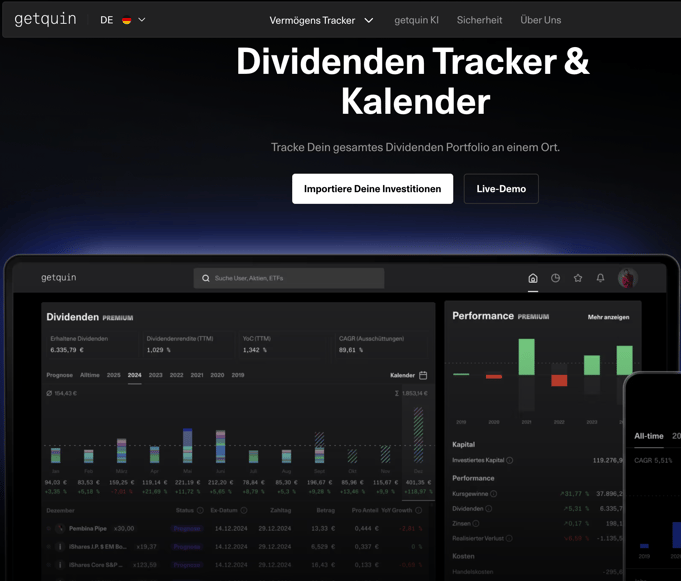Click the getquin logo in the navigation bar
This screenshot has height=581, width=681.
point(45,20)
